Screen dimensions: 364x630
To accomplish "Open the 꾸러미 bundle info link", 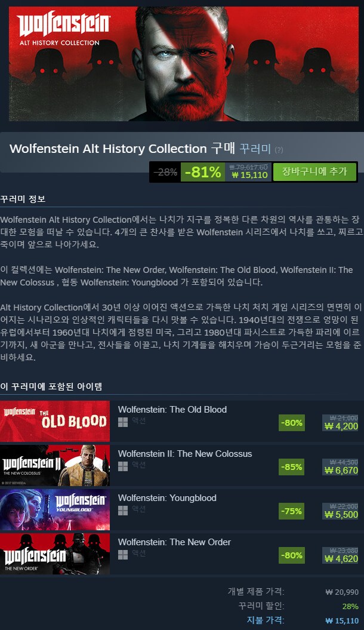I will (255, 149).
